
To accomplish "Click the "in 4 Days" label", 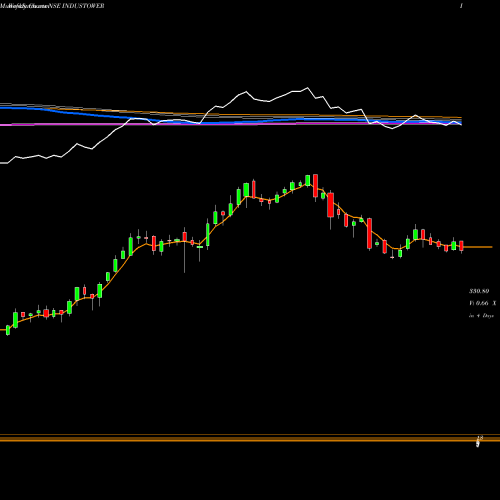I will coord(481,315).
